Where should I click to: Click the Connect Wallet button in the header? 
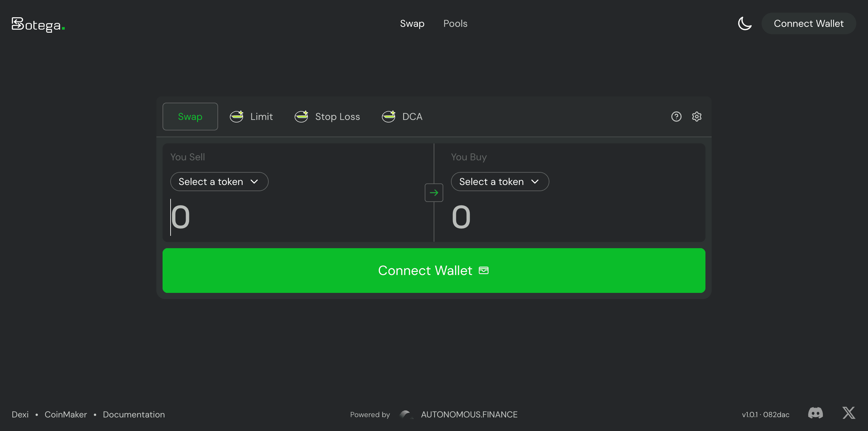click(x=809, y=23)
